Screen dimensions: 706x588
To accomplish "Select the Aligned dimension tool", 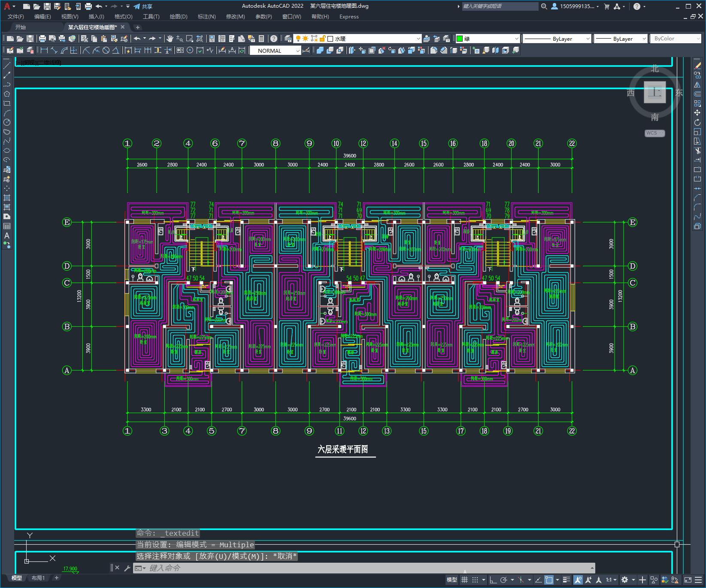I will click(x=54, y=50).
